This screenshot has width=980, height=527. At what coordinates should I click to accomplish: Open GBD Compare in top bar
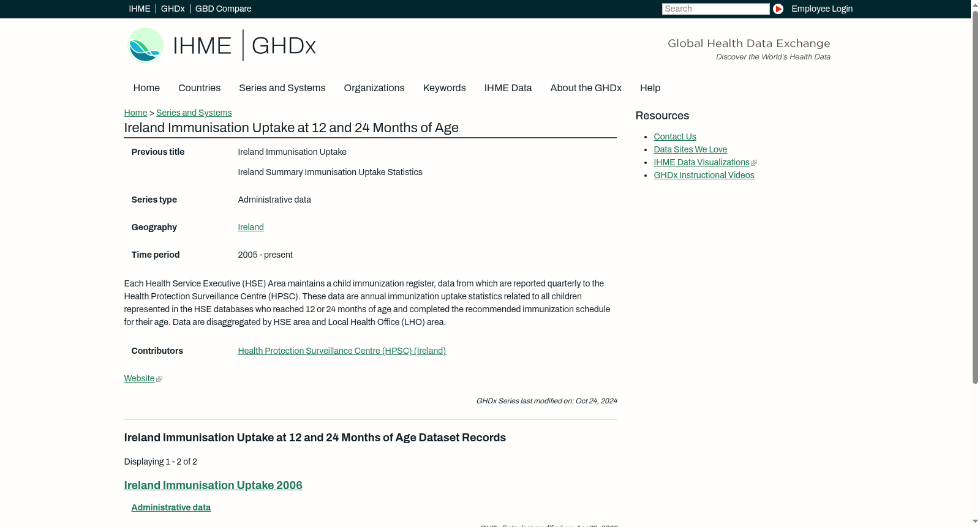point(223,9)
